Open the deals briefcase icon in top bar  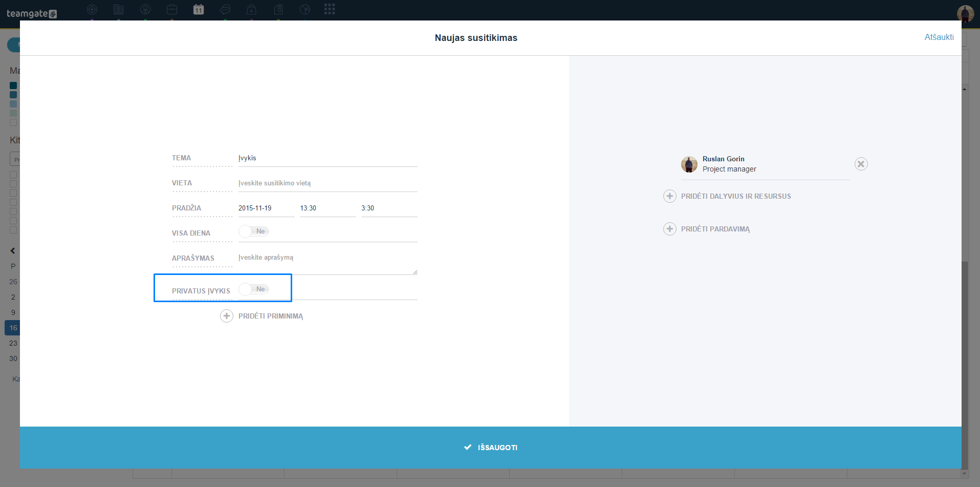pos(172,9)
